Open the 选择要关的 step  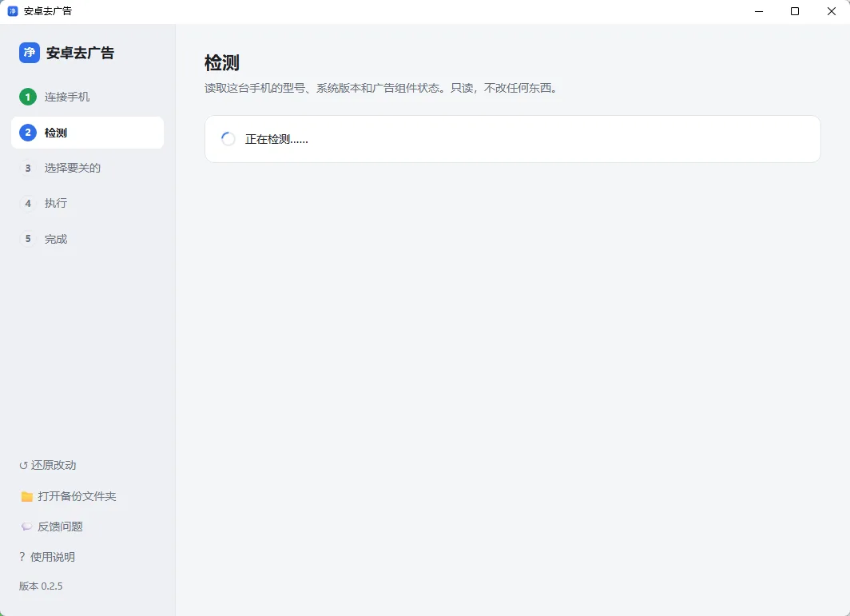tap(87, 168)
